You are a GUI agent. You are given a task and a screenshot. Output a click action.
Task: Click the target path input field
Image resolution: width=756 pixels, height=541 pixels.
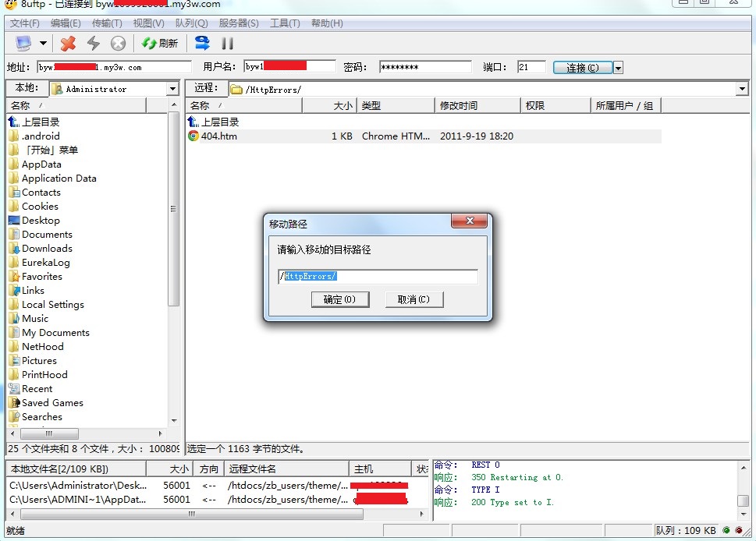[378, 277]
